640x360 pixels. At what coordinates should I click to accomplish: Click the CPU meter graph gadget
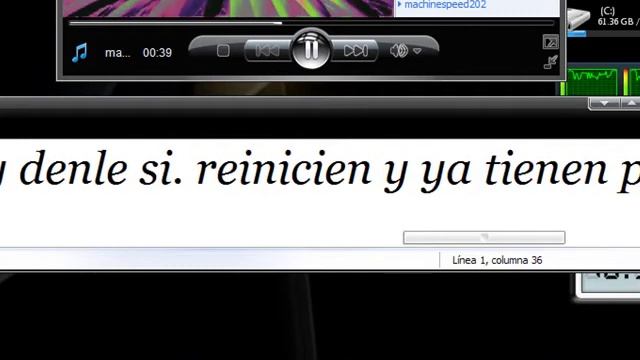[x=592, y=82]
